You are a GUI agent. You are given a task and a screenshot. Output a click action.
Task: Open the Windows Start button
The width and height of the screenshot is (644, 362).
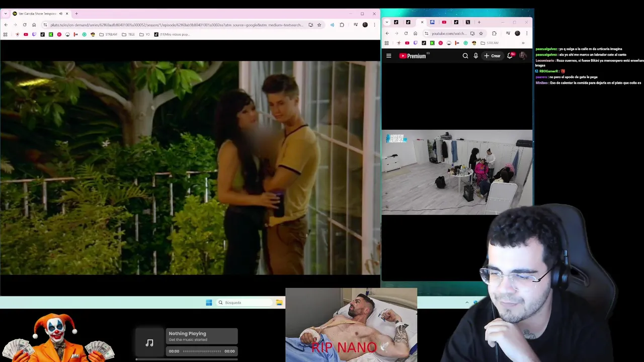(x=209, y=303)
